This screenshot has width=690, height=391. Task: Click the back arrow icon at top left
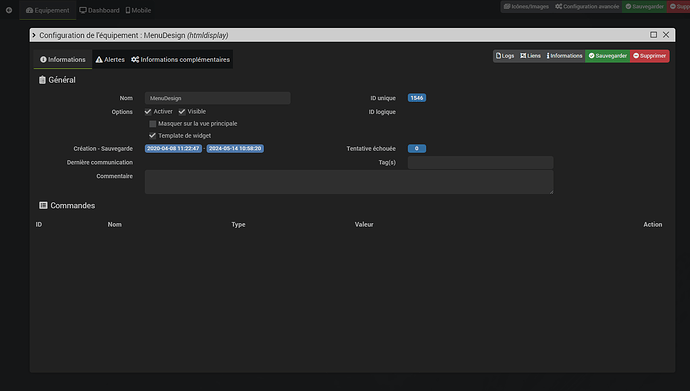9,10
